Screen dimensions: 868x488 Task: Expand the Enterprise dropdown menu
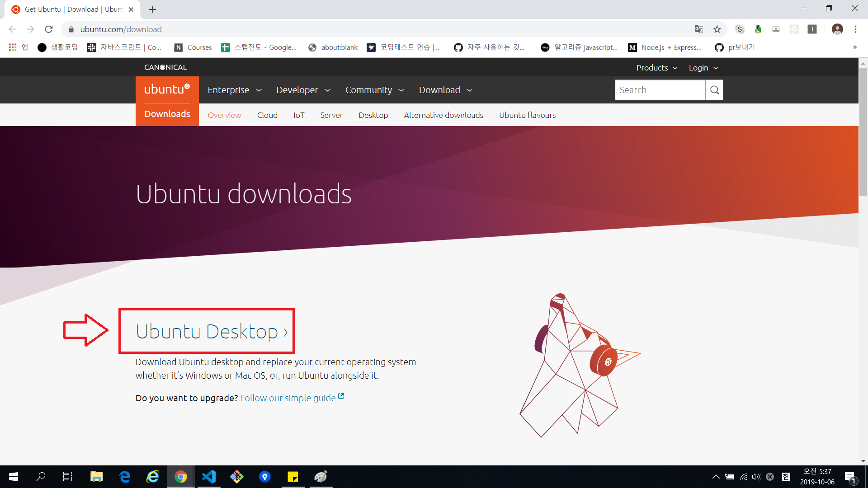[x=234, y=90]
